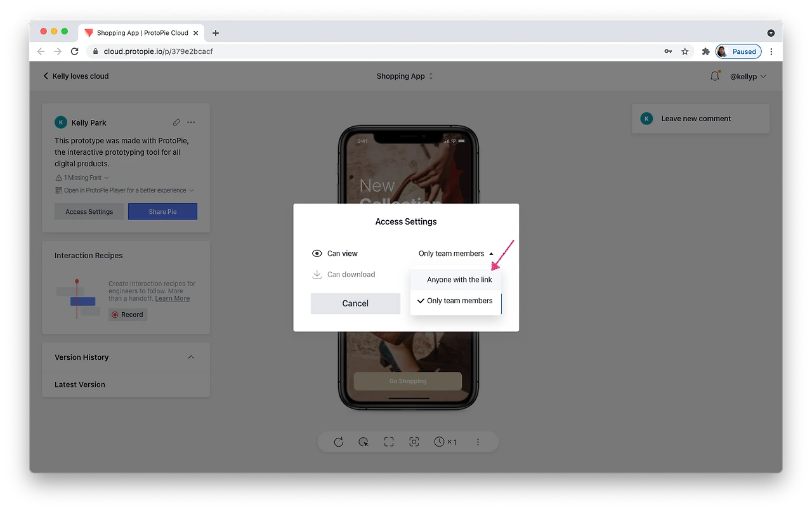The image size is (812, 512).
Task: Enter fullscreen mode for the prototype
Action: (389, 442)
